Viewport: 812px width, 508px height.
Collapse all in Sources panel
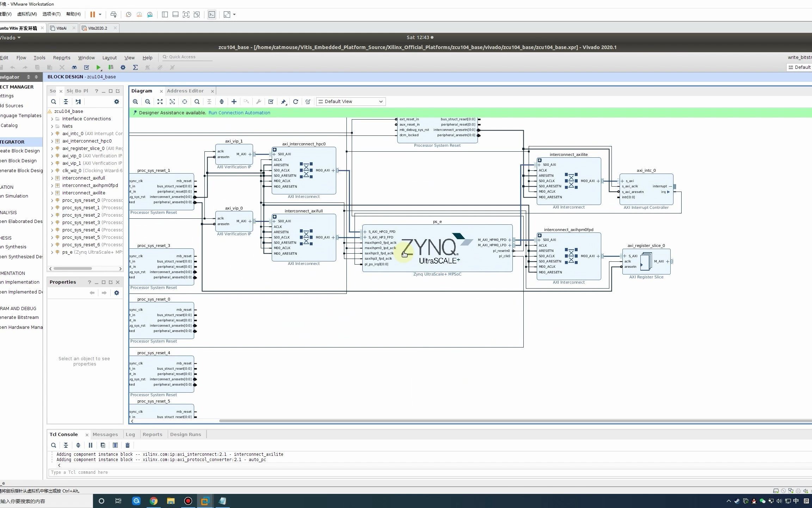pos(66,102)
